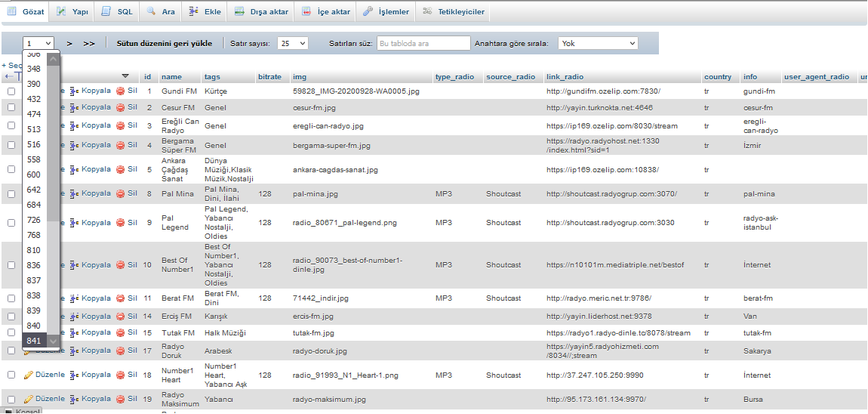This screenshot has height=414, width=868.
Task: Click the pencil edit icon for Radyo Maksimum
Action: pyautogui.click(x=29, y=399)
